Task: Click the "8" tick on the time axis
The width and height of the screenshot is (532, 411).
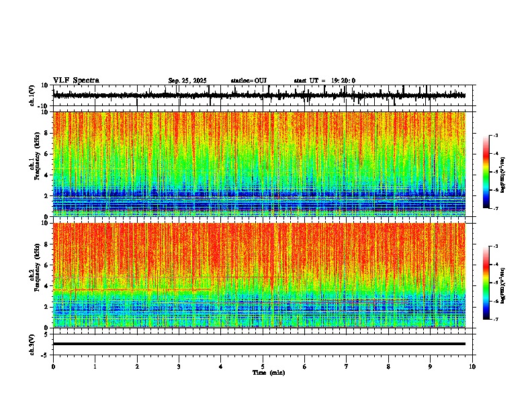Action: (388, 367)
